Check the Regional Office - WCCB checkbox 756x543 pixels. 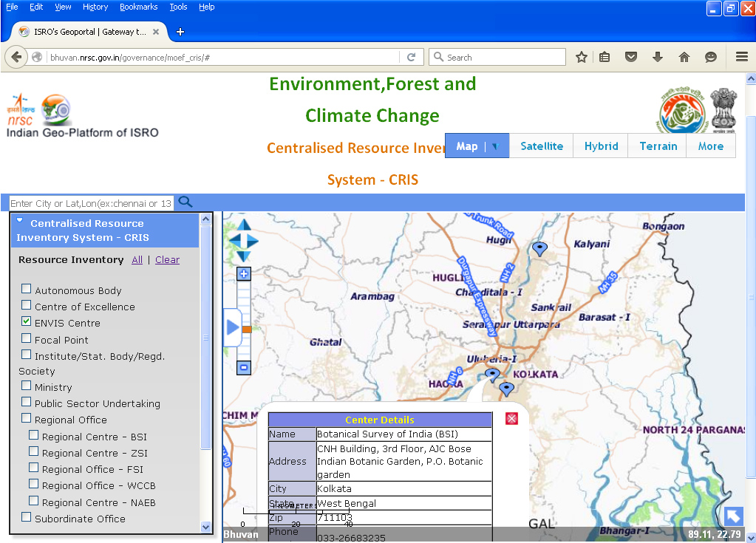(34, 484)
